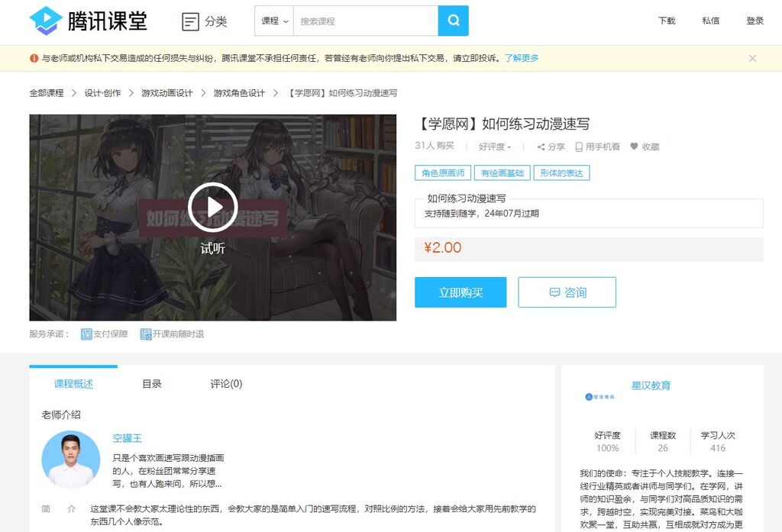This screenshot has height=532, width=782.
Task: Click the blue search magnifier button
Action: (454, 21)
